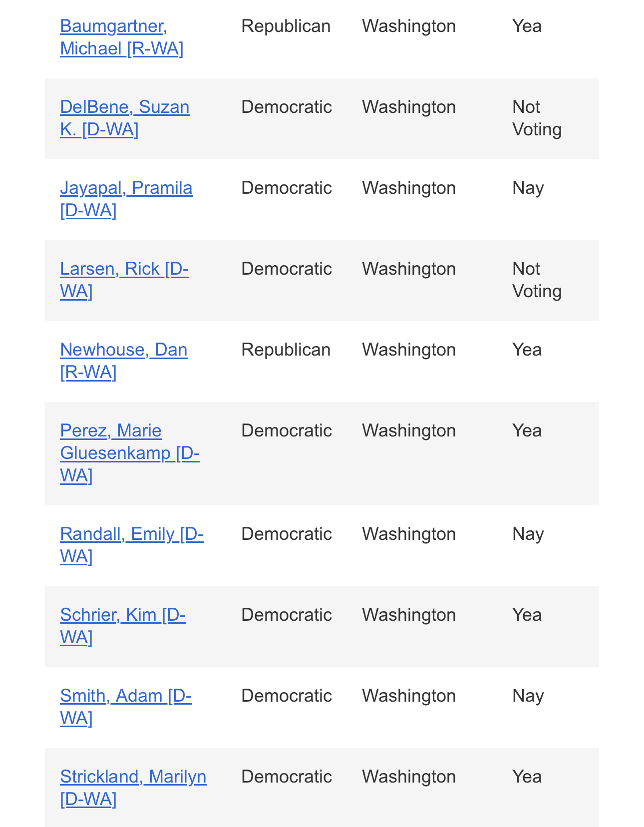644x827 pixels.
Task: Click Washington state cell in Strickland's row
Action: pos(409,777)
